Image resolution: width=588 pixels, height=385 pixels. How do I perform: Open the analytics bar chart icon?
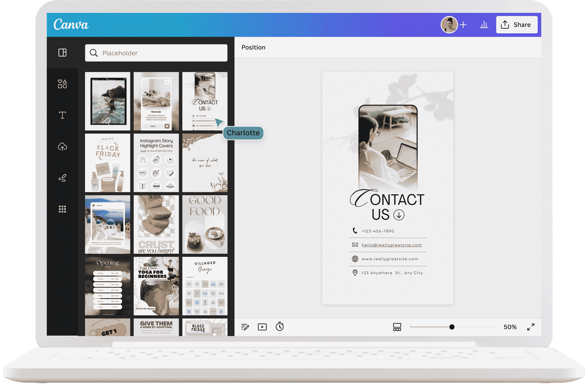tap(484, 25)
